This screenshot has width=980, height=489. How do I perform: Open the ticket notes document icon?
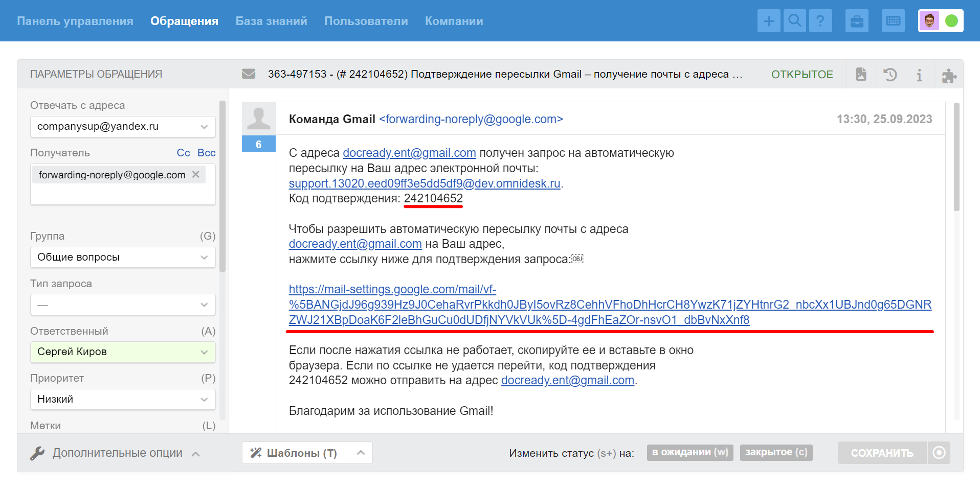(861, 75)
